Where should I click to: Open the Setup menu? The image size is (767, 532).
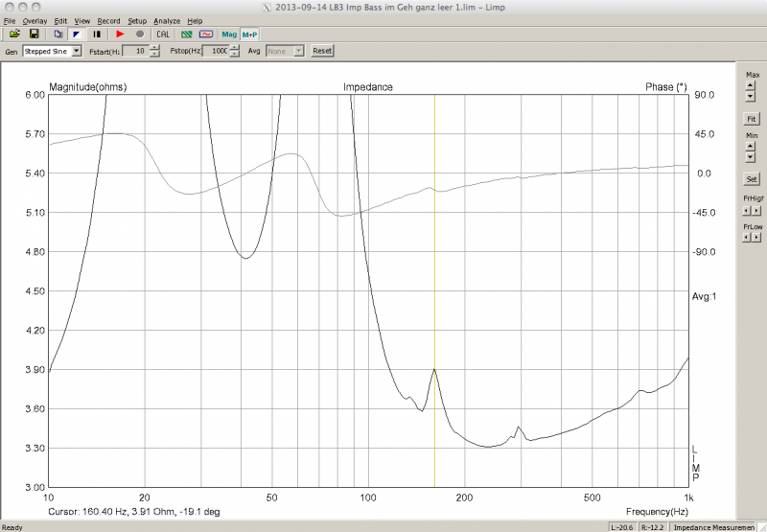pos(137,21)
